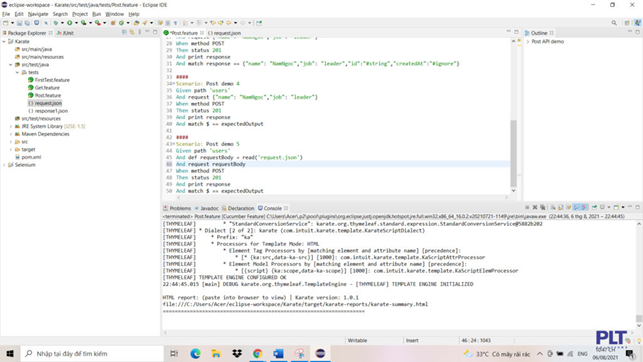
Task: Click Remove All Terminated Launches icon
Action: (x=543, y=207)
